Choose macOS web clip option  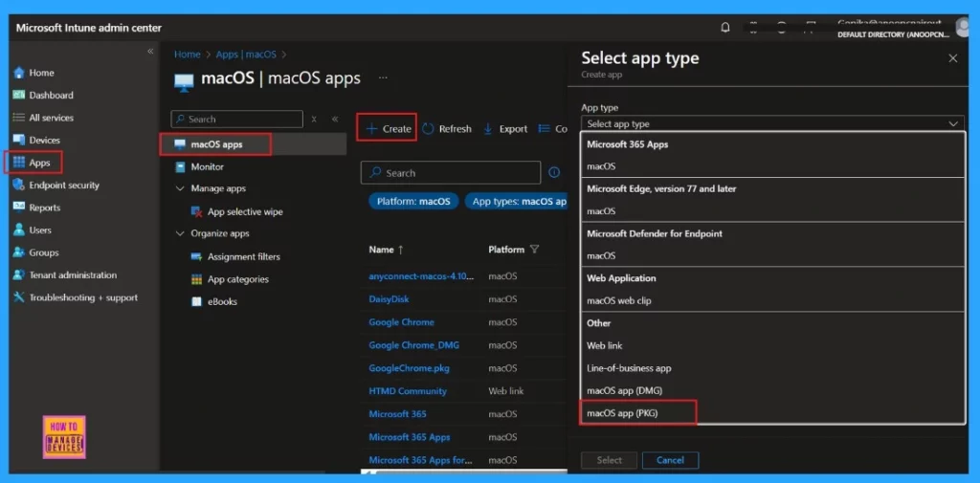[772, 300]
